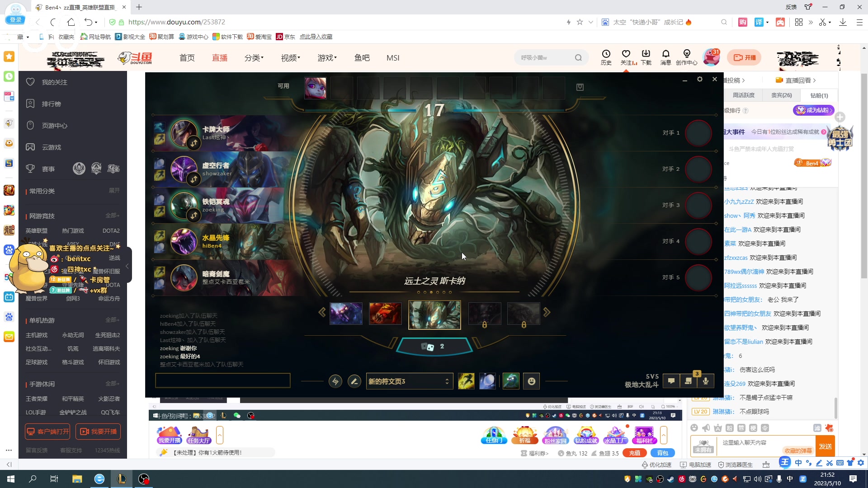The width and height of the screenshot is (868, 488).
Task: Open the 创作中心 icon
Action: [687, 57]
